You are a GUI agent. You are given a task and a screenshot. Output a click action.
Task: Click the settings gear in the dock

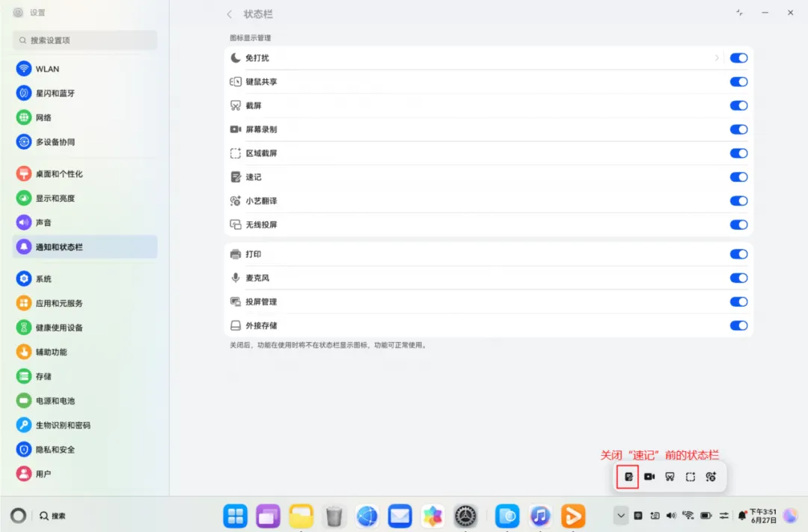tap(466, 516)
